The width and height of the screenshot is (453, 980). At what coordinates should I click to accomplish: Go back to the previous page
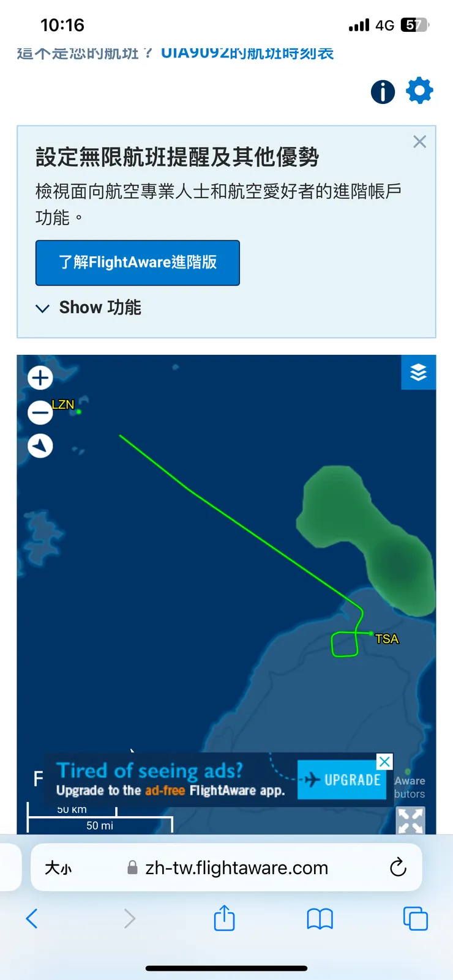[32, 918]
